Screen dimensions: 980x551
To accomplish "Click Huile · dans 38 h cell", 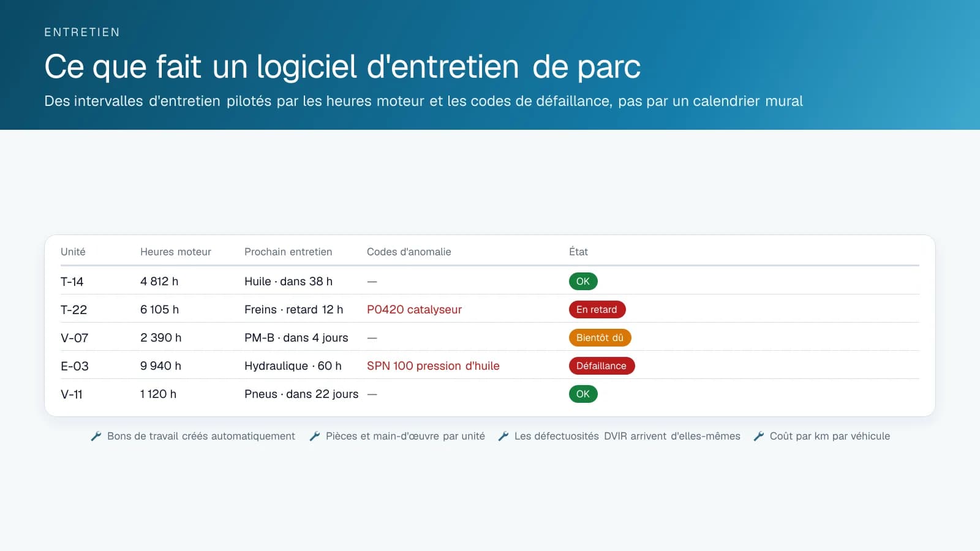I will click(288, 282).
